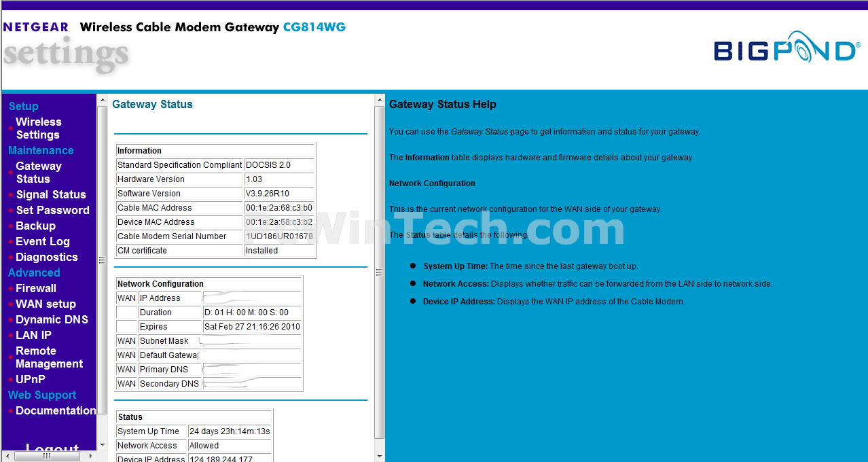Click the Setup section heading
This screenshot has width=868, height=462.
[23, 107]
